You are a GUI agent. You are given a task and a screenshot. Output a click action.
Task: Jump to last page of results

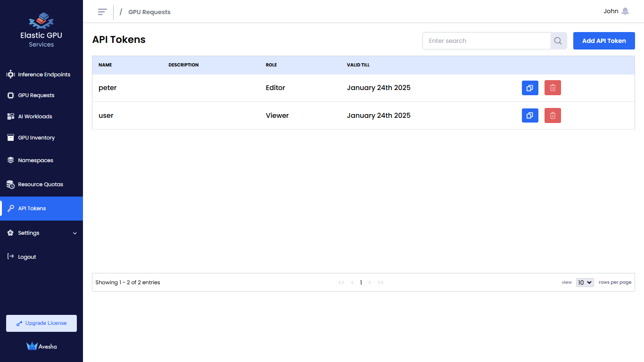click(x=380, y=282)
